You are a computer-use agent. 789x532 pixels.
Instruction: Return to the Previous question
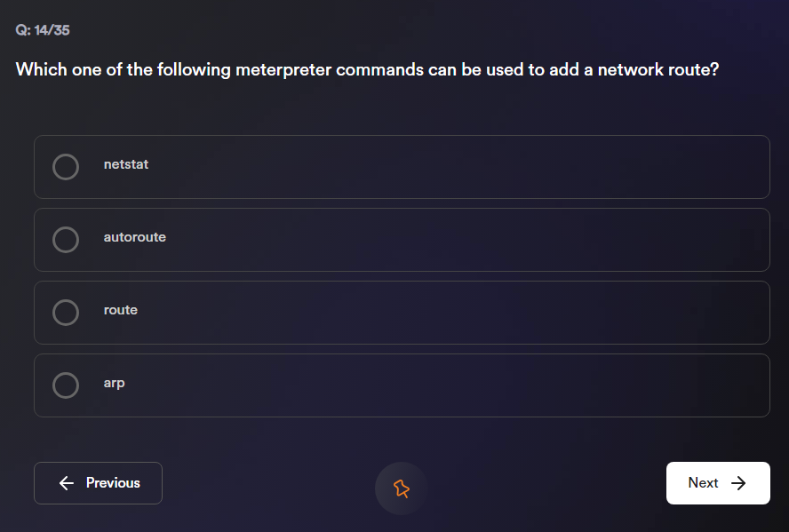pos(98,483)
